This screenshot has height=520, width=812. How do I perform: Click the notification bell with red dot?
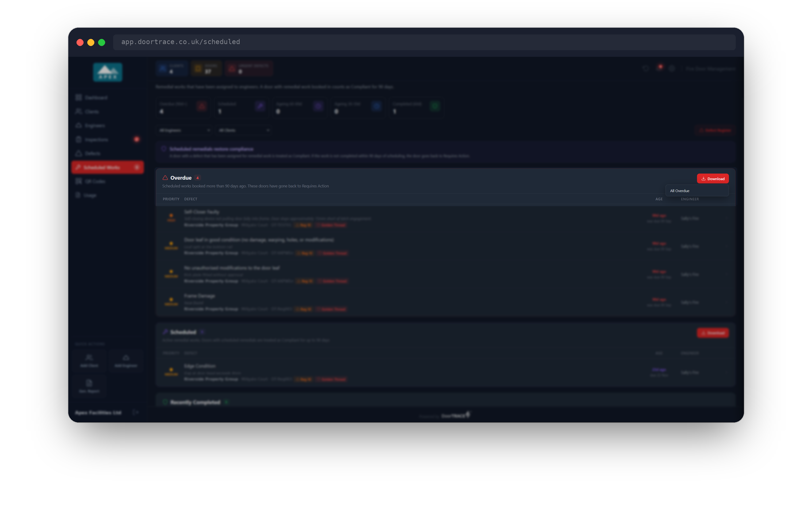(x=659, y=68)
